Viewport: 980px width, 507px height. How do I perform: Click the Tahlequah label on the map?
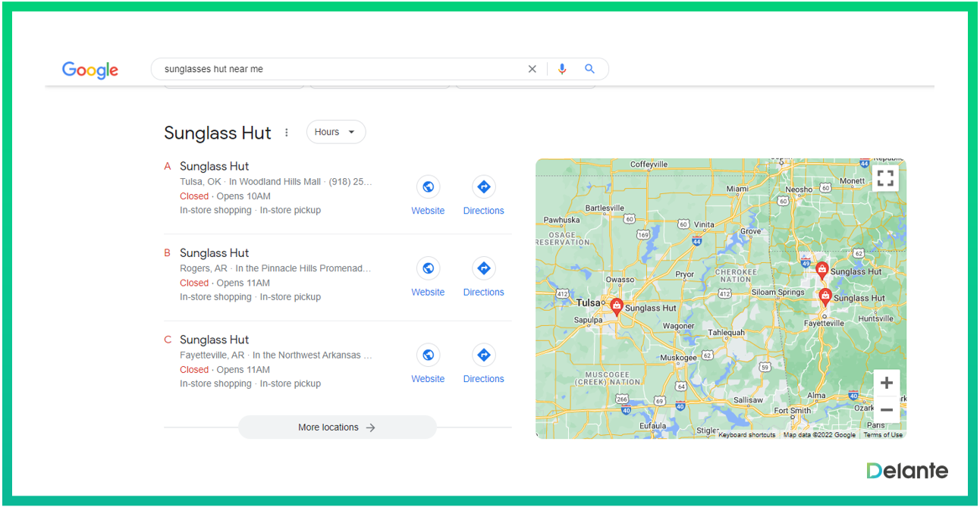pos(726,333)
